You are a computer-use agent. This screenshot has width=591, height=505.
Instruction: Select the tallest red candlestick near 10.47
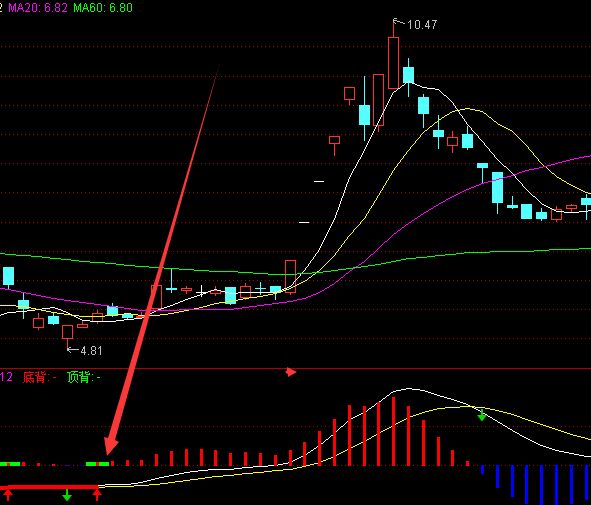(x=393, y=63)
